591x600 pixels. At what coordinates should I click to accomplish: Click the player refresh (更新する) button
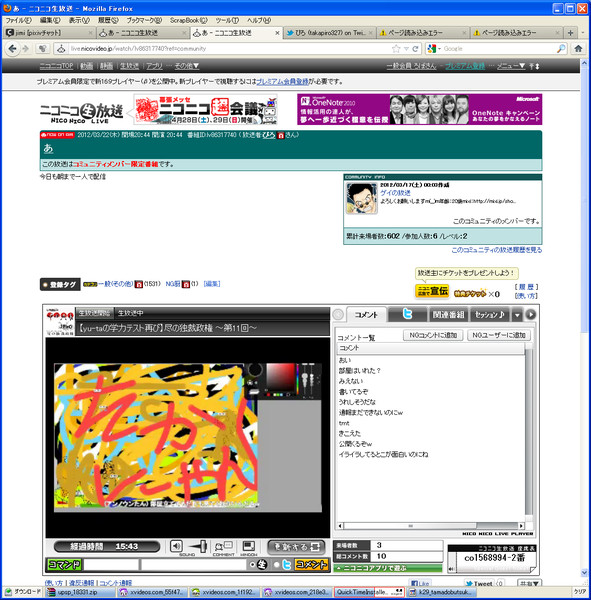tap(296, 547)
